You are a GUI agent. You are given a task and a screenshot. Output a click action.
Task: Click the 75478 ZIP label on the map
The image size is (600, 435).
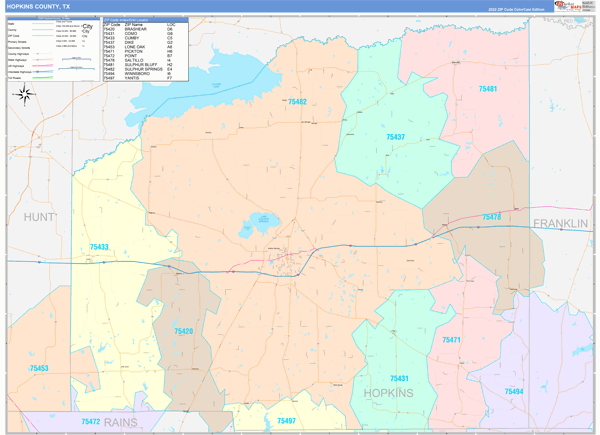click(492, 216)
